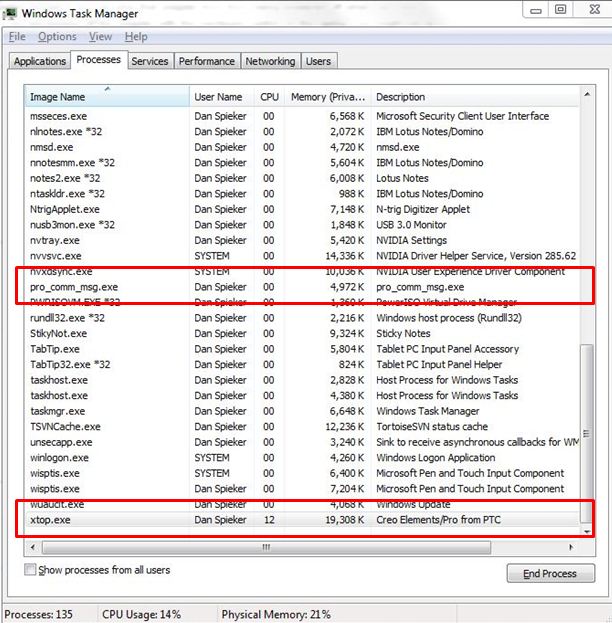Minimize the Task Manager window

click(536, 10)
